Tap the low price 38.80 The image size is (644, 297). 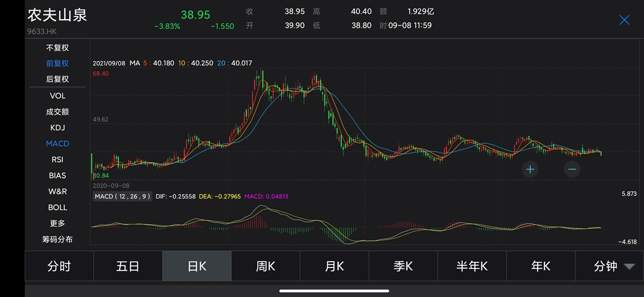tap(361, 25)
